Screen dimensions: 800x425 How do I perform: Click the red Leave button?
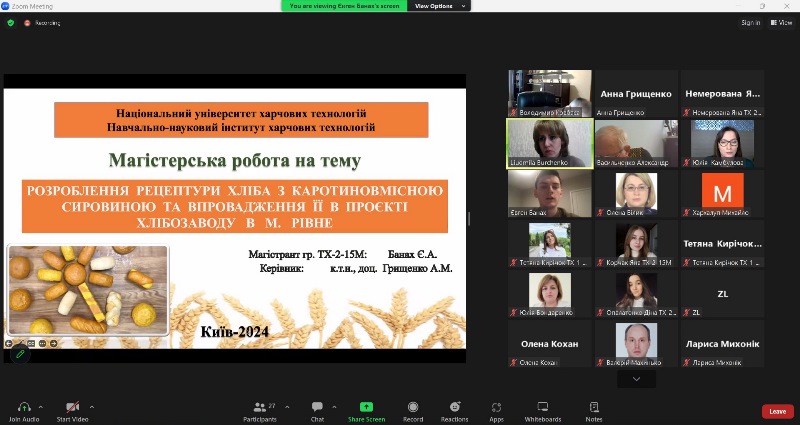[778, 411]
